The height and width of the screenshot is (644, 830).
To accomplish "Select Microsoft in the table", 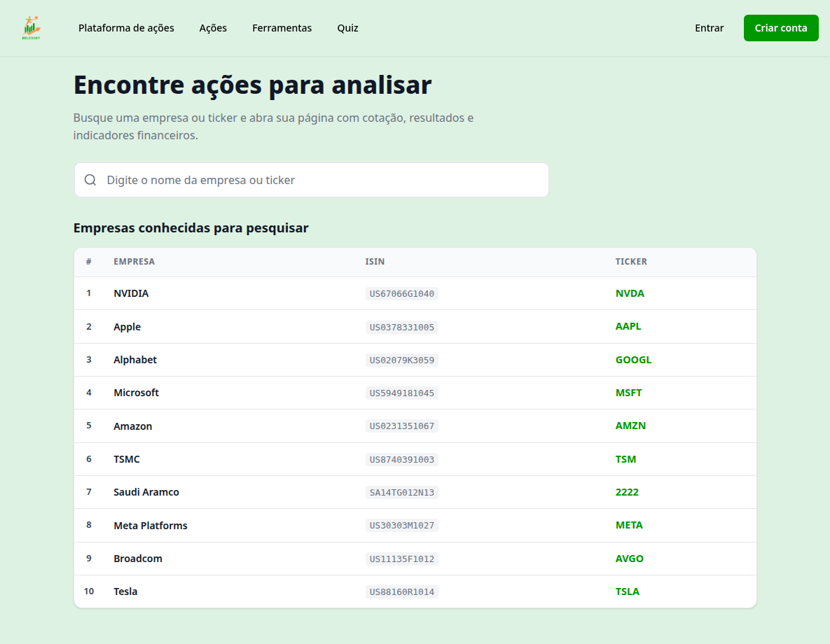I will pos(136,393).
